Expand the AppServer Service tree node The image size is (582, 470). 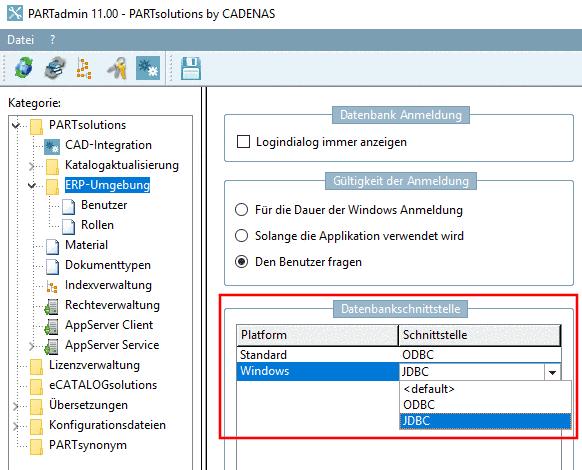[x=32, y=346]
